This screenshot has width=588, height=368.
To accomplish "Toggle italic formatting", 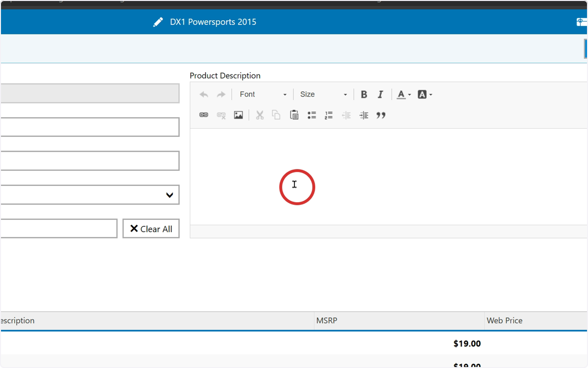I will (x=380, y=95).
